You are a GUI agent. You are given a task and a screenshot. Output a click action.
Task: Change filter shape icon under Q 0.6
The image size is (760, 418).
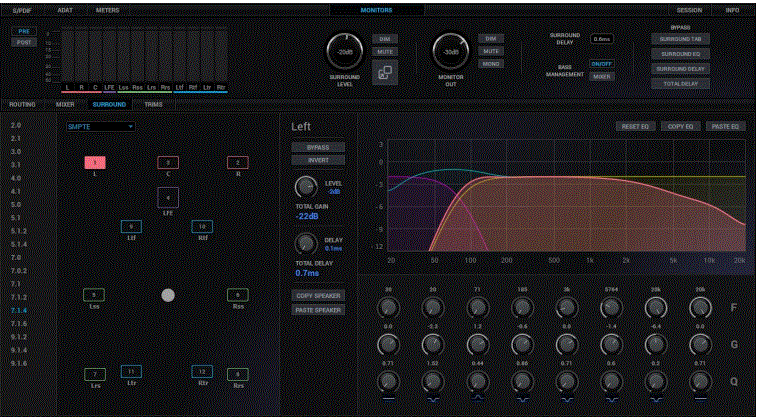tap(611, 400)
